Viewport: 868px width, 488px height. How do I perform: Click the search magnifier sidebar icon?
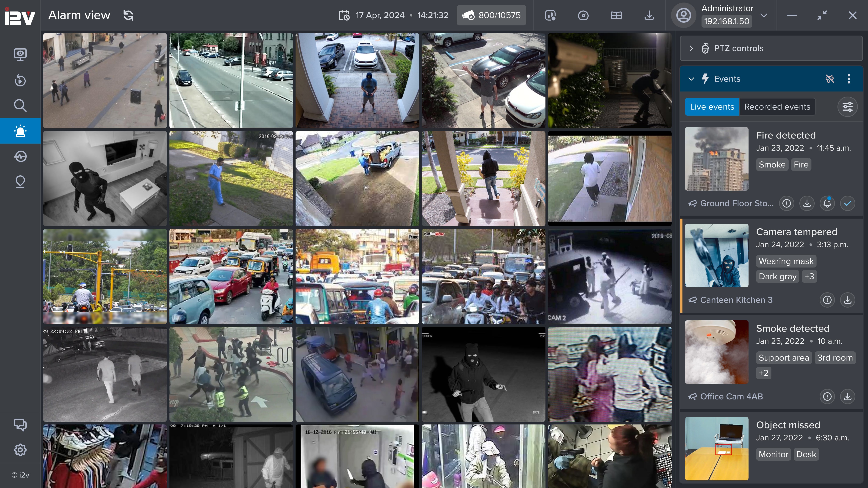(x=20, y=105)
